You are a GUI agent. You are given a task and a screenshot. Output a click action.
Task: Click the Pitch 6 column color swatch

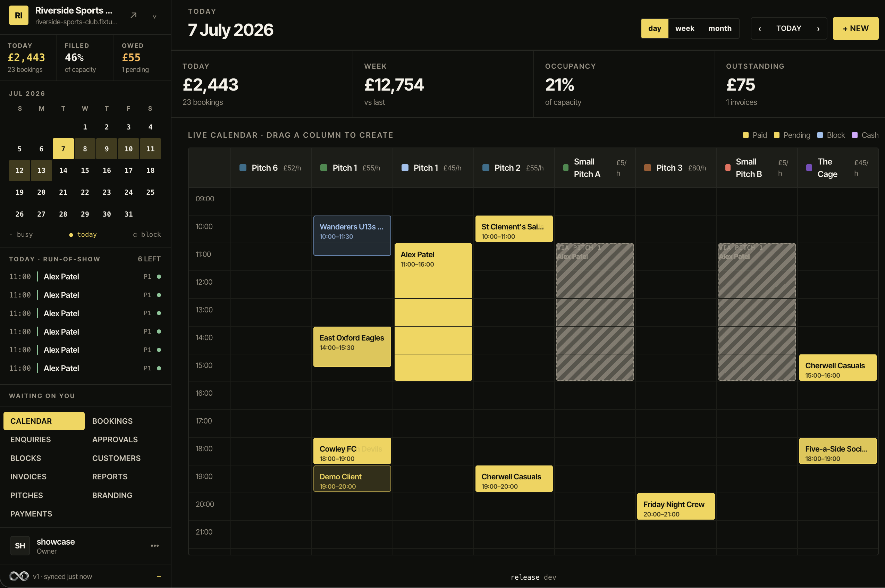[243, 168]
